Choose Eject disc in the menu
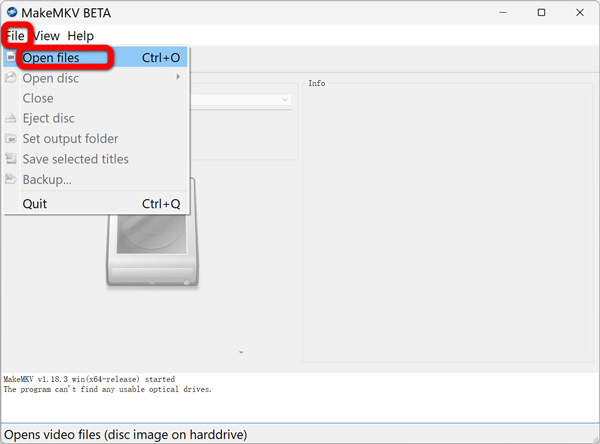Viewport: 600px width, 444px height. (x=95, y=118)
